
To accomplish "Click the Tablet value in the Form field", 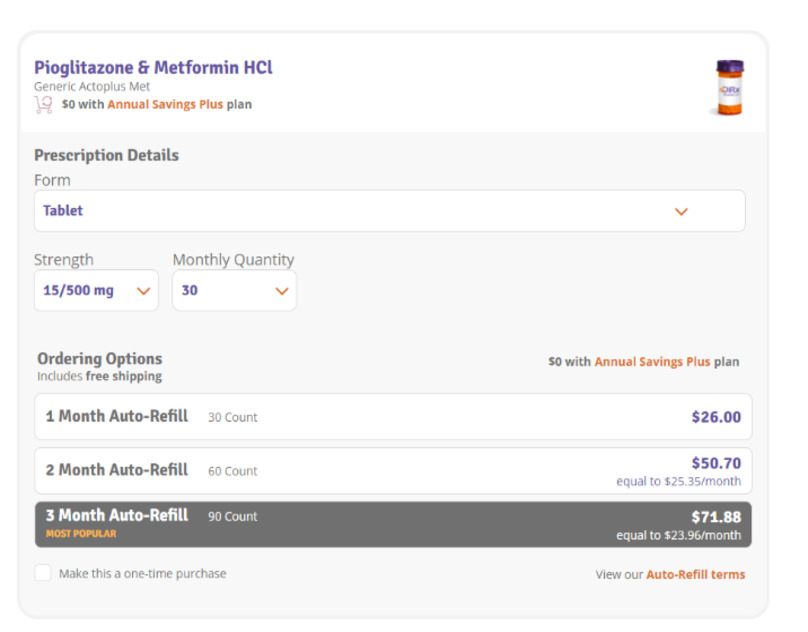I will [x=63, y=211].
